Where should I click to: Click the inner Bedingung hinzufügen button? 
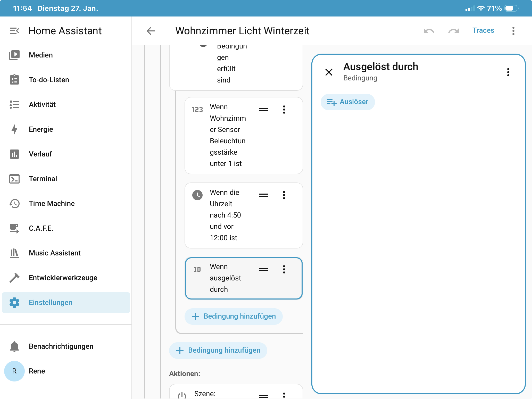(x=234, y=316)
